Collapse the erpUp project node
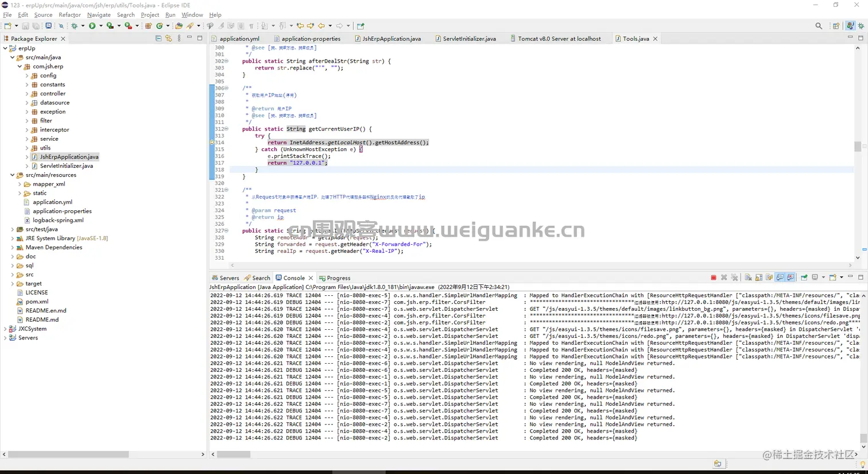 (5, 48)
